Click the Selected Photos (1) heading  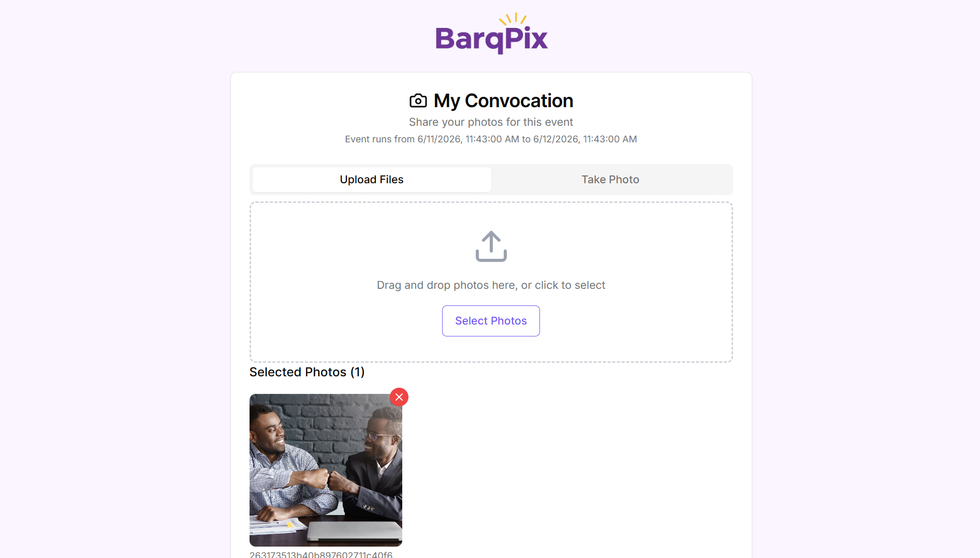point(307,372)
